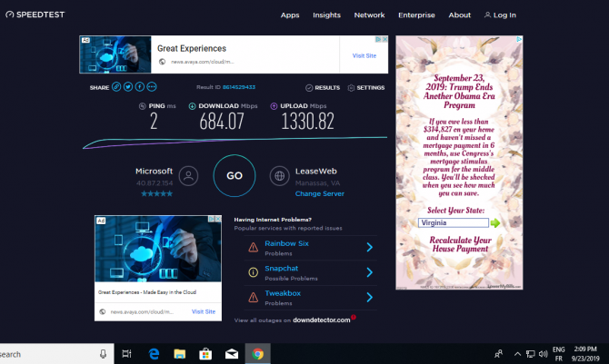Screen dimensions: 609x364
Task: Click Visit Site in lower-left ad
Action: coord(203,311)
